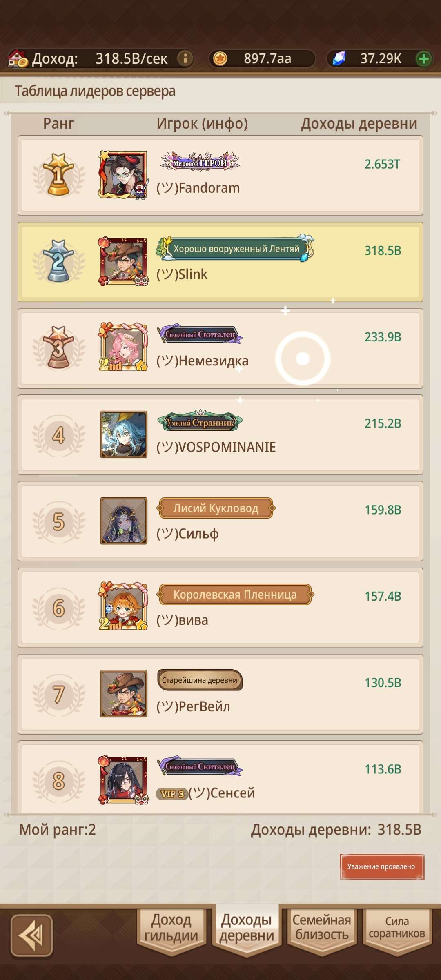Open вива's orange-haired avatar
Screen dimensions: 441x980
point(123,606)
